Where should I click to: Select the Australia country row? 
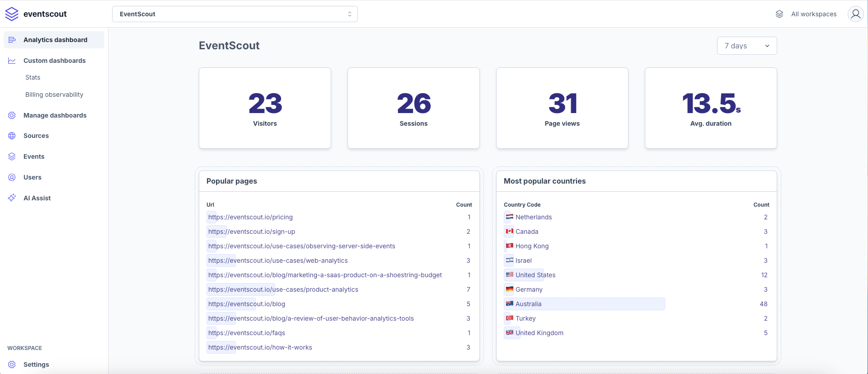(x=636, y=304)
